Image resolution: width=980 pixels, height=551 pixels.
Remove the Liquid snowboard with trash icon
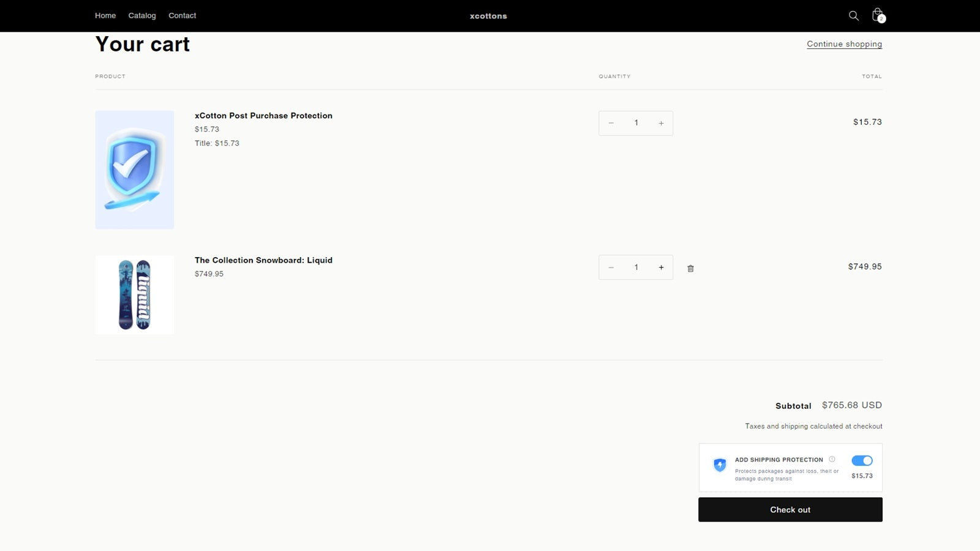[690, 268]
